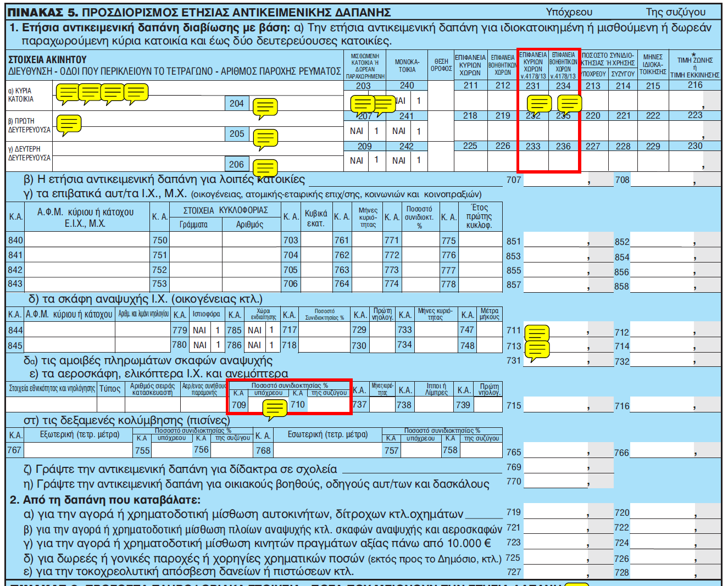Click the input field for code 708
Screen dimensions: 728x586
675,180
